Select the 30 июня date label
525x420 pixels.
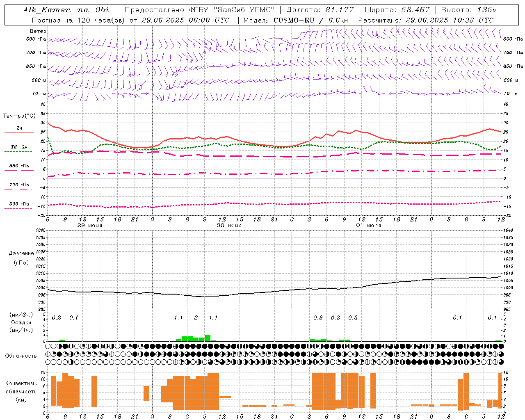click(x=229, y=226)
